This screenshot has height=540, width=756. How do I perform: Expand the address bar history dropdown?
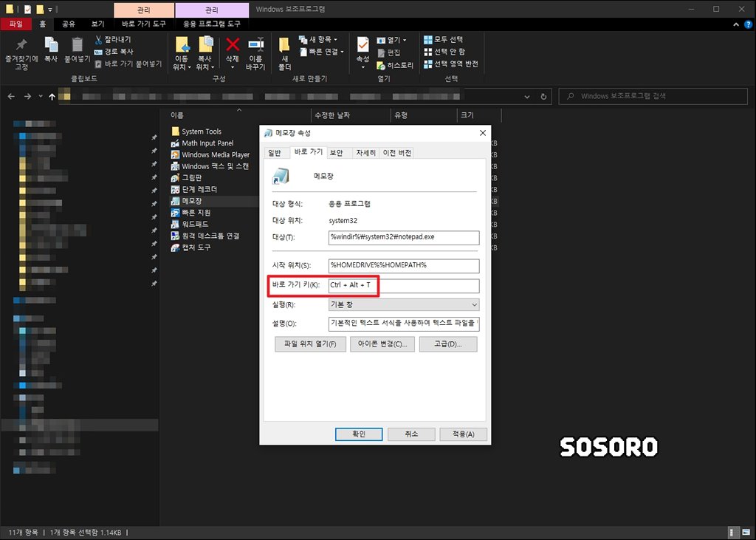(x=527, y=97)
